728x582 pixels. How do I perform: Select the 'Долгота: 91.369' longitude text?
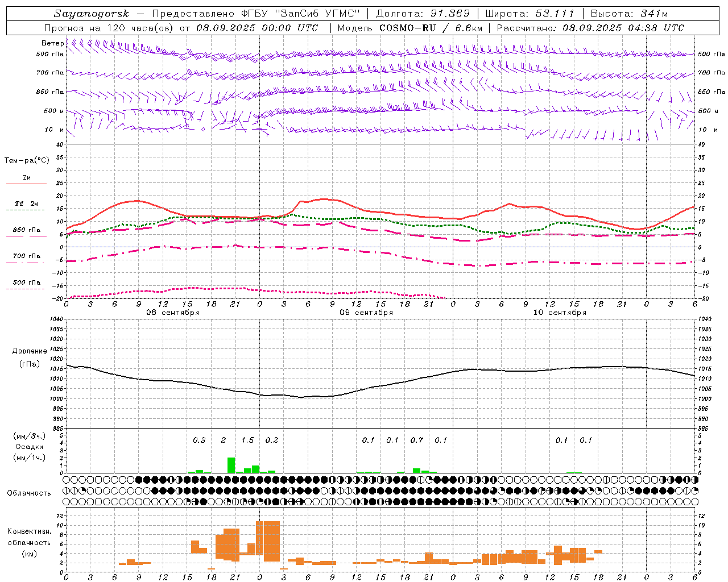click(x=423, y=14)
